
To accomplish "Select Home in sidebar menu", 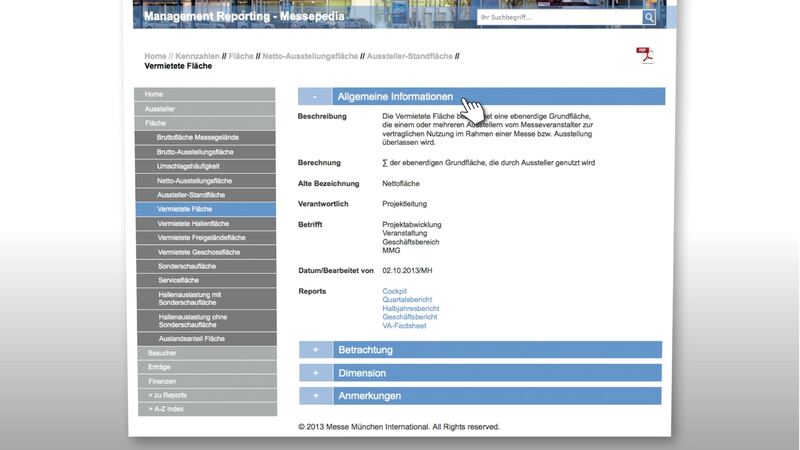I will pos(205,94).
